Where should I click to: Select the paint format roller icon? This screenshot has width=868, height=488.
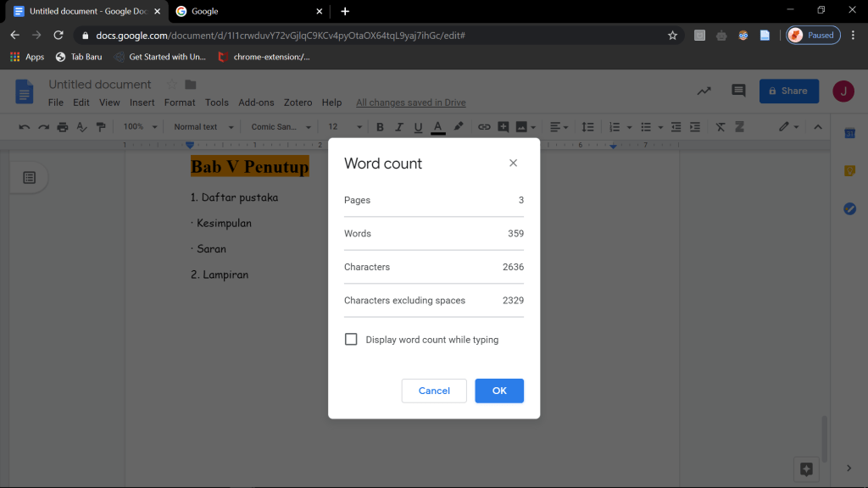coord(102,127)
